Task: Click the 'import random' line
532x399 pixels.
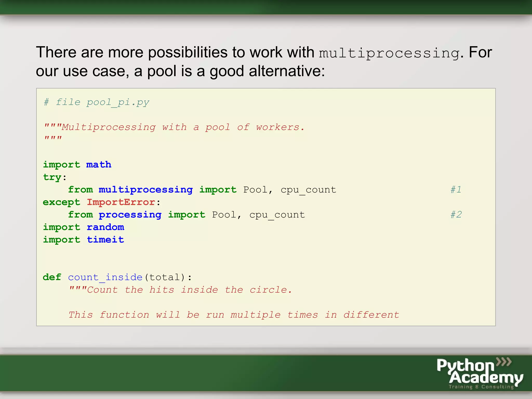Action: point(84,227)
